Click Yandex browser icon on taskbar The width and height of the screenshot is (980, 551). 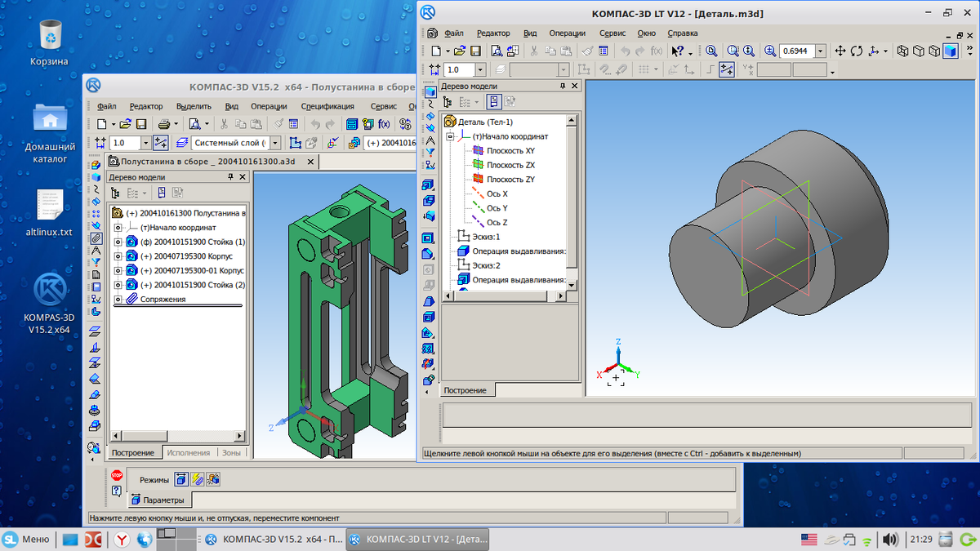(121, 539)
